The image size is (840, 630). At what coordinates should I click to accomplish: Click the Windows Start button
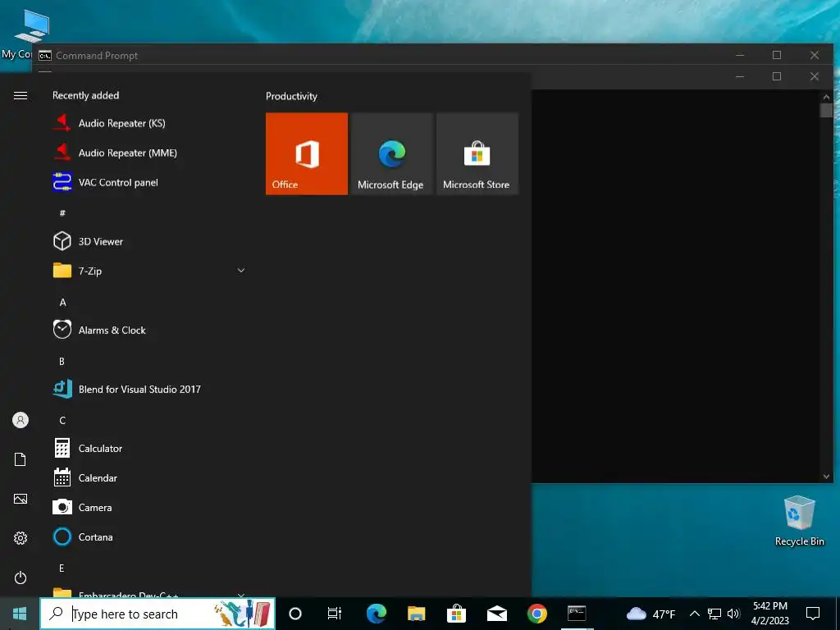[20, 614]
